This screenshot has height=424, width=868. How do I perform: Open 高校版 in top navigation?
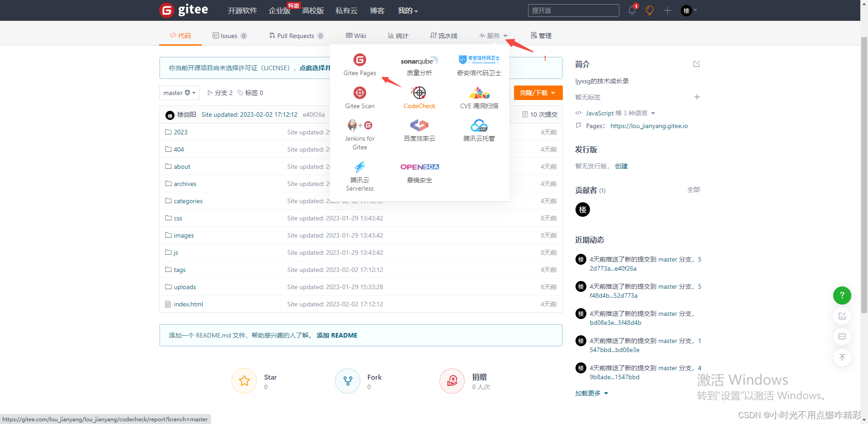[x=313, y=10]
